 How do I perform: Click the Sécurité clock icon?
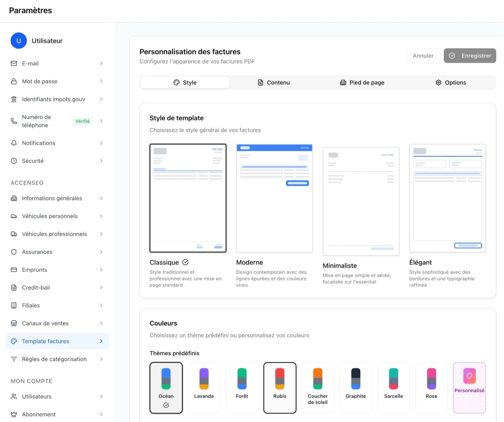(14, 161)
